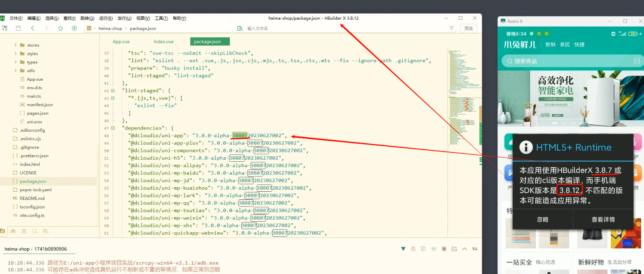Click 忽略 in the Runtime dialog
Image resolution: width=644 pixels, height=274 pixels.
(543, 220)
